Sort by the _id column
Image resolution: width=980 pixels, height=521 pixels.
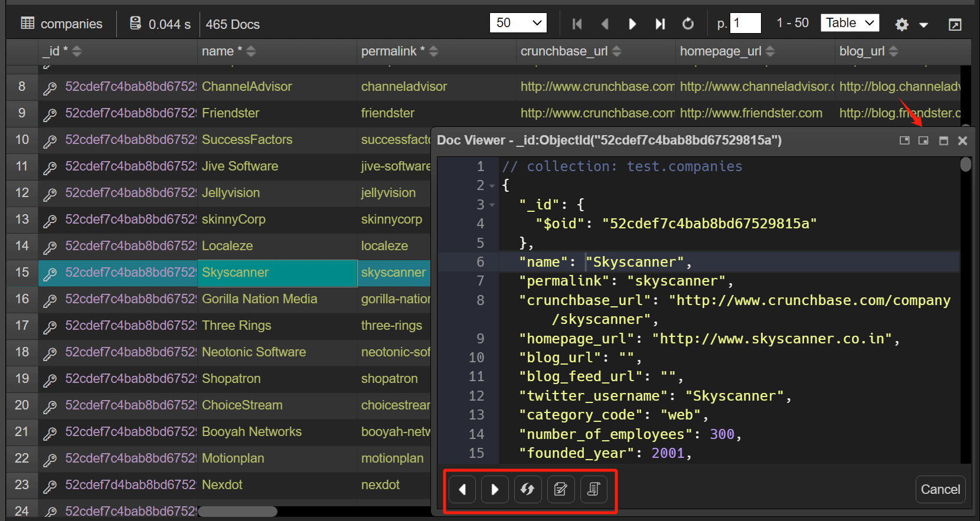click(x=77, y=51)
